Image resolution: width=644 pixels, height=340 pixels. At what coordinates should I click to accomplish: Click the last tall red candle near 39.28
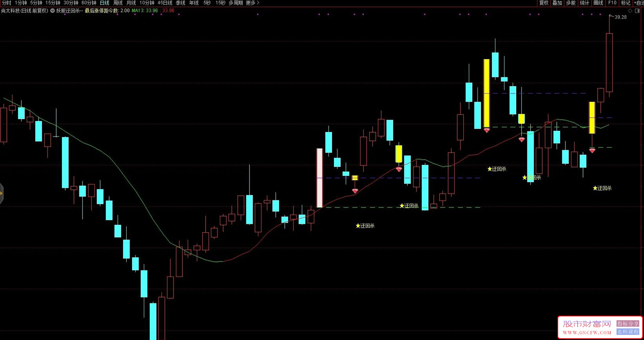[x=609, y=62]
